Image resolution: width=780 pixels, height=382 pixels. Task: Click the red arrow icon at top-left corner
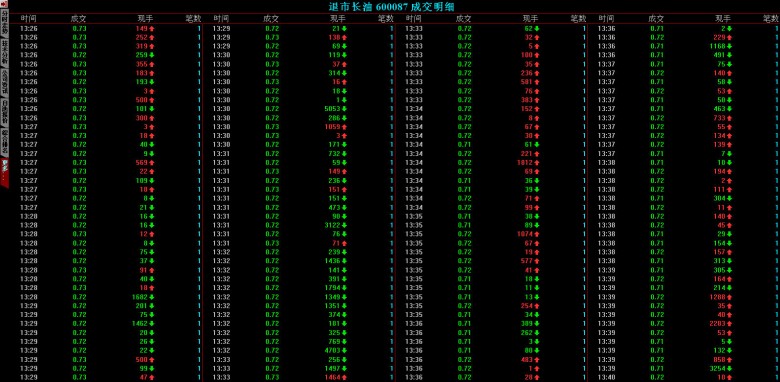pyautogui.click(x=3, y=4)
